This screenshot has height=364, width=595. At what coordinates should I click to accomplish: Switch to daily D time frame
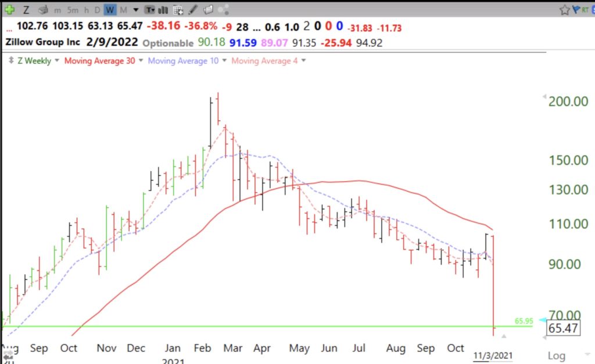point(98,10)
